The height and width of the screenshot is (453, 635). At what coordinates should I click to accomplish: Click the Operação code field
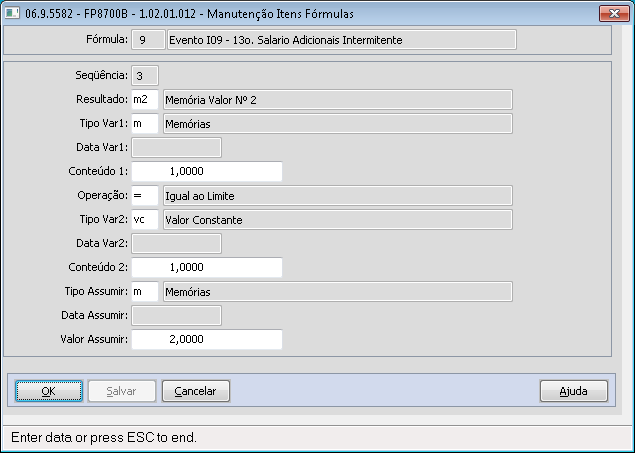point(145,196)
